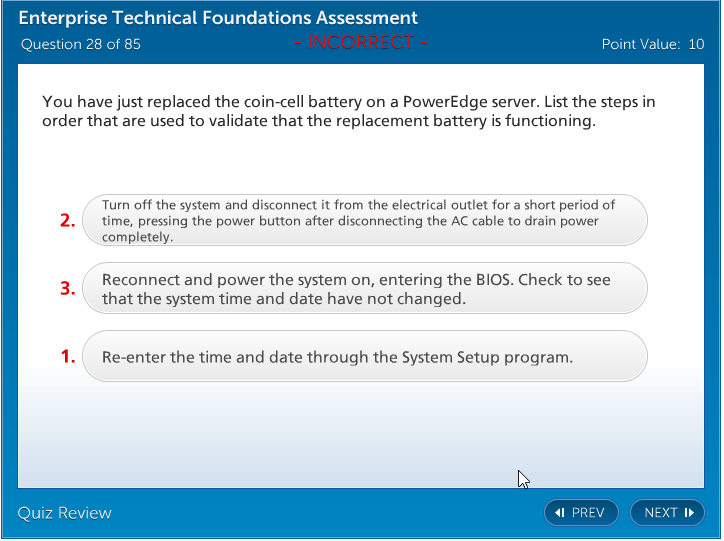This screenshot has height=541, width=724.
Task: Click the point value number 10
Action: (x=696, y=44)
